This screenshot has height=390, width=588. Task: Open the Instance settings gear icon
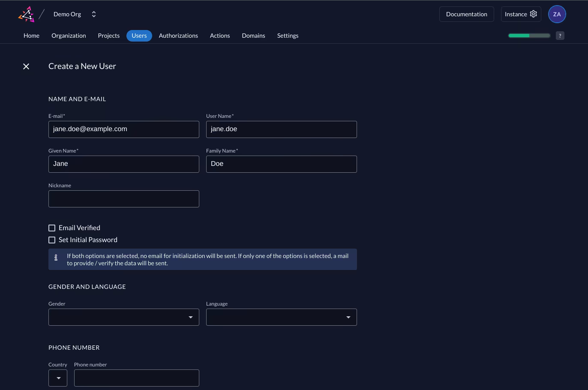point(533,14)
